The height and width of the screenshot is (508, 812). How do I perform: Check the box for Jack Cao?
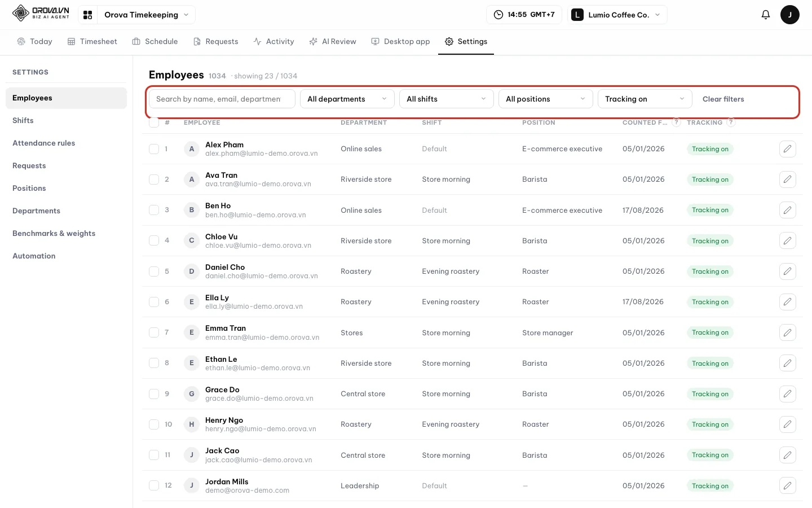coord(154,455)
